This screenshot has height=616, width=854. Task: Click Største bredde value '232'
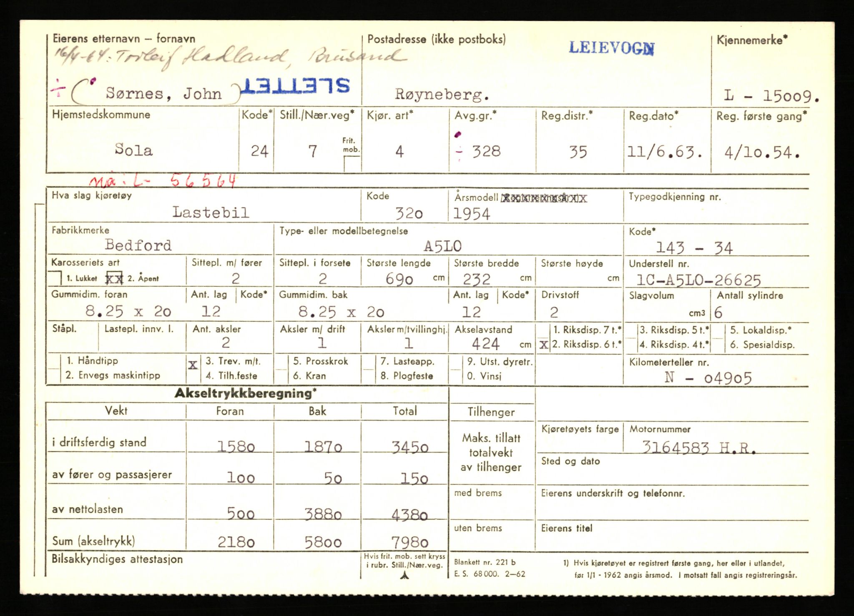[477, 279]
